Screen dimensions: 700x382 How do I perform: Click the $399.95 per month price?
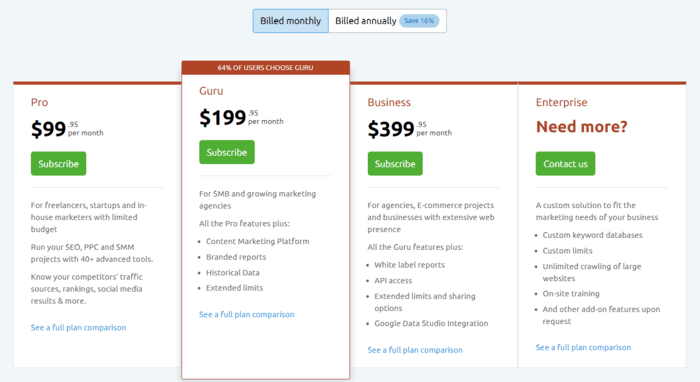pos(409,129)
